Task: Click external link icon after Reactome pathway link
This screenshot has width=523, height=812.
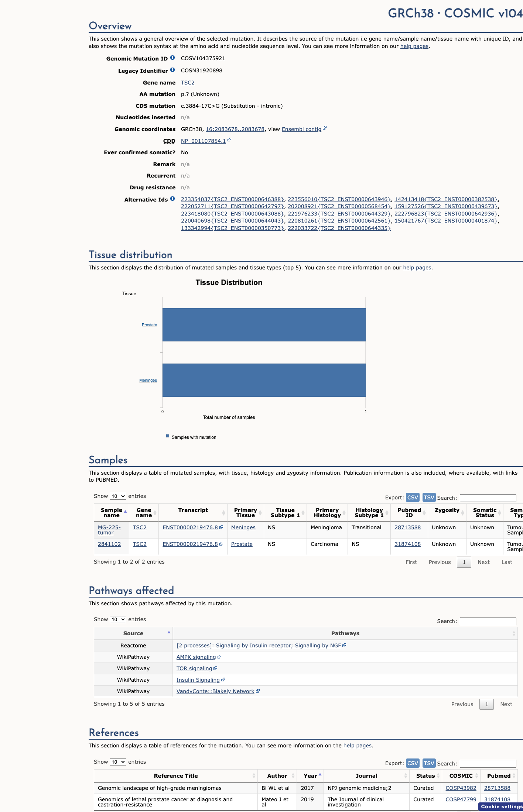Action: coord(344,646)
